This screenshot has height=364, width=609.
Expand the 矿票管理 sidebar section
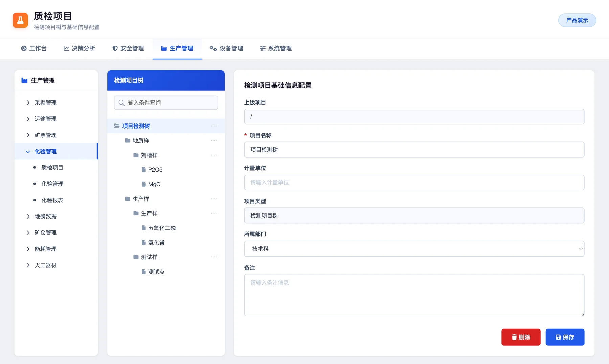coord(56,135)
